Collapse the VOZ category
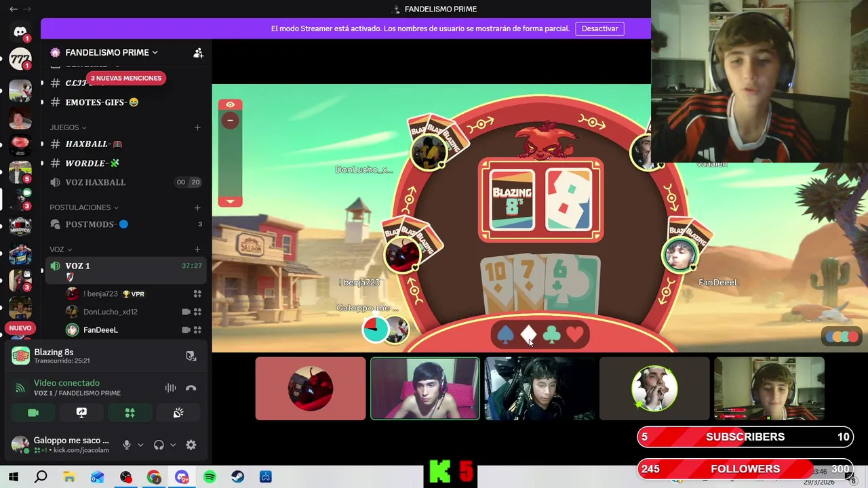The width and height of the screenshot is (868, 488). (x=61, y=249)
